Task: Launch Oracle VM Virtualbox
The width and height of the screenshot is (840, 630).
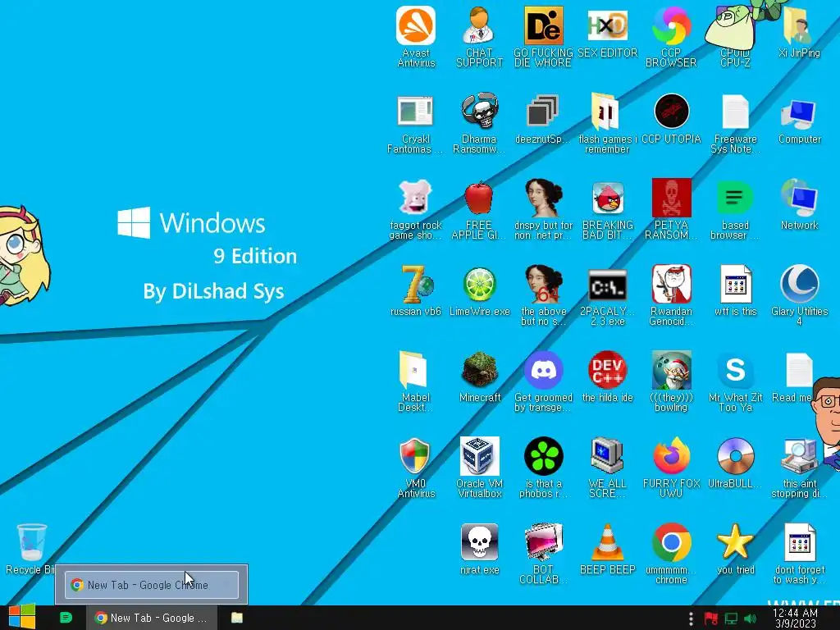Action: (x=479, y=456)
